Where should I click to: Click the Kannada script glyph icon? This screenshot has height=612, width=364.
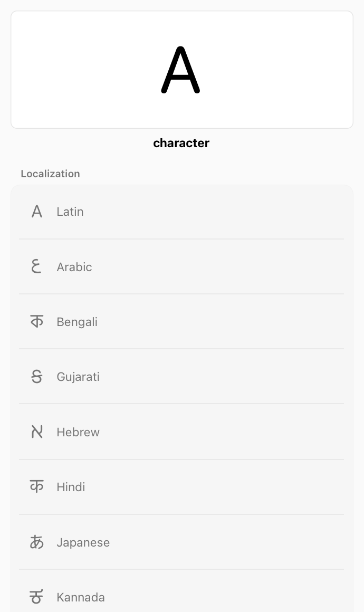(x=36, y=597)
